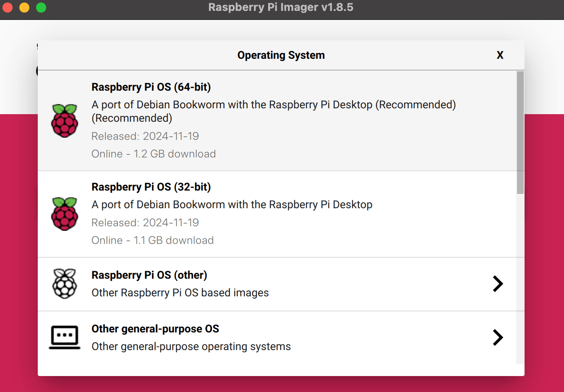The image size is (564, 392).
Task: Click the OS list vertical scrollbar thumb
Action: click(x=520, y=132)
